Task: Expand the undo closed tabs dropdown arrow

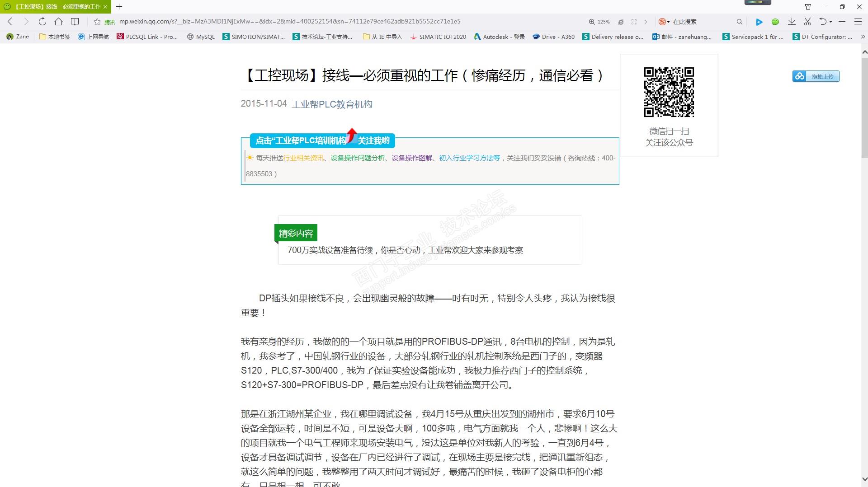Action: pyautogui.click(x=831, y=22)
